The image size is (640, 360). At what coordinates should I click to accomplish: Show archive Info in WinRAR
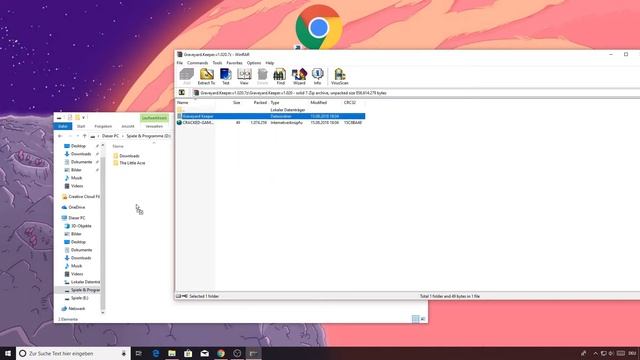[318, 76]
